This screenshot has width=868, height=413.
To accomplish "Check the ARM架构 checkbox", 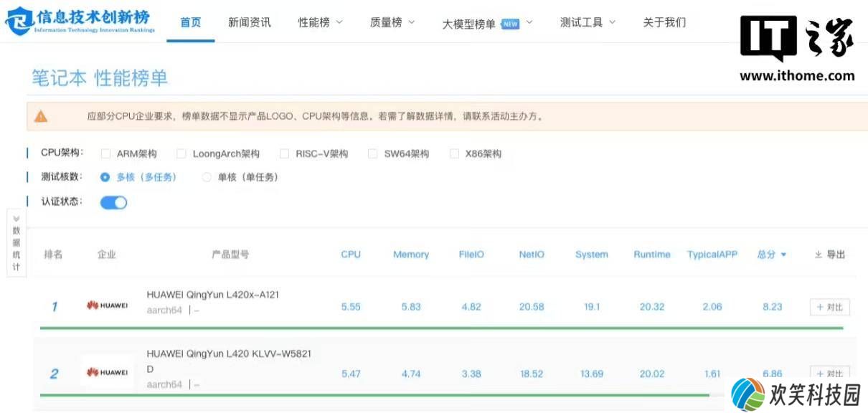I will [x=105, y=153].
